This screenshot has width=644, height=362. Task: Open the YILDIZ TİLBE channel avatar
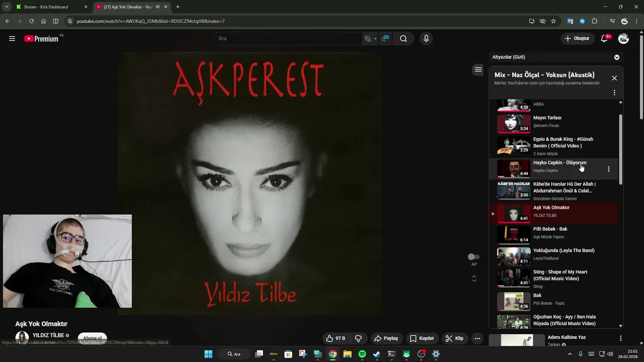tap(22, 338)
